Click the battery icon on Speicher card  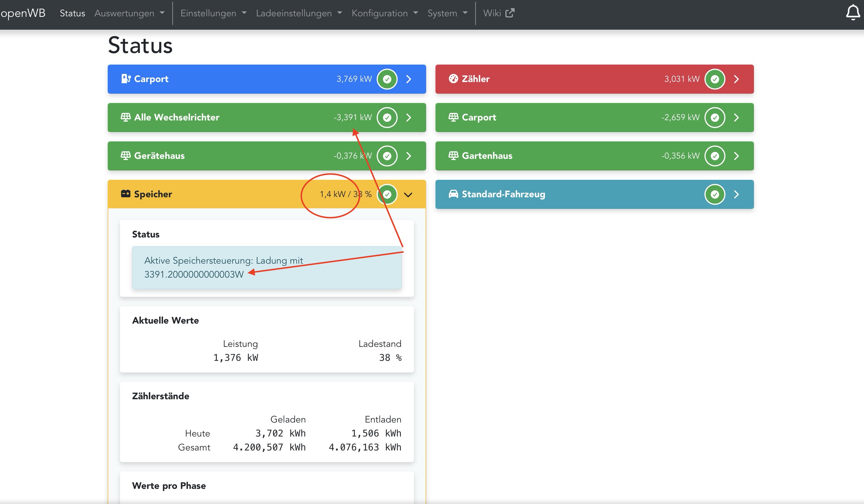(125, 194)
